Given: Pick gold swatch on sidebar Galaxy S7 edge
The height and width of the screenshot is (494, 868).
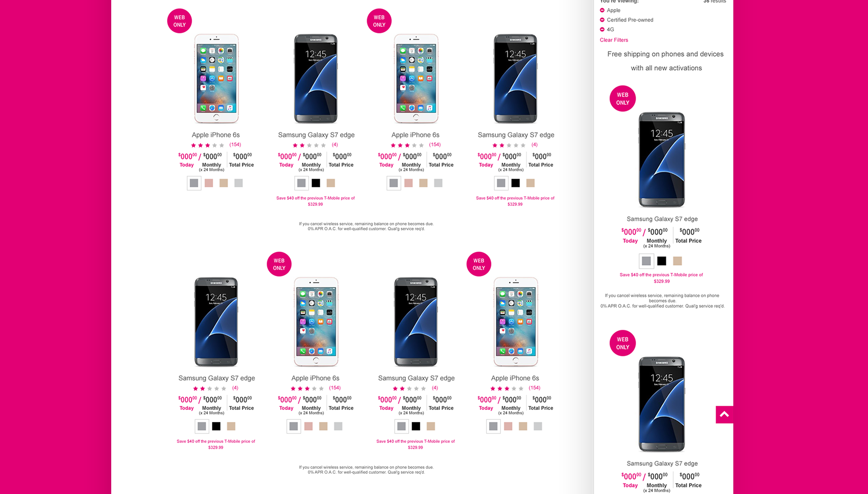Looking at the screenshot, I should 677,261.
